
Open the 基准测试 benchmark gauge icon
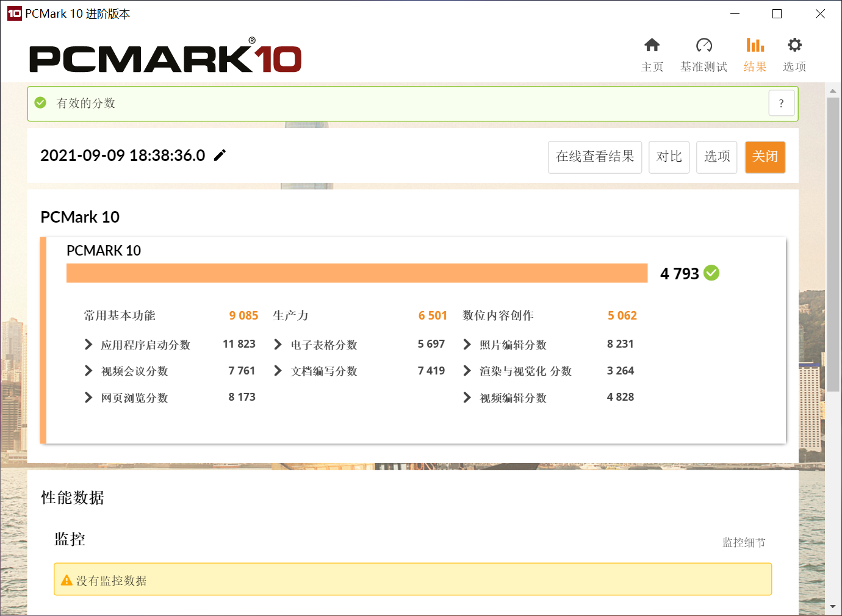pos(704,45)
